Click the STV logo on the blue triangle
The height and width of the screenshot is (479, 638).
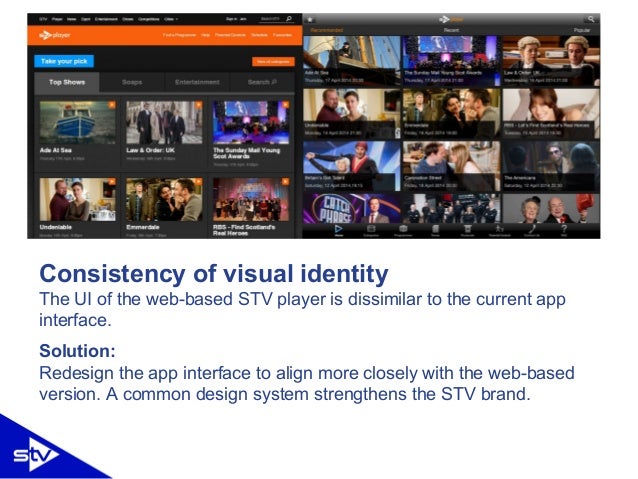[x=36, y=454]
